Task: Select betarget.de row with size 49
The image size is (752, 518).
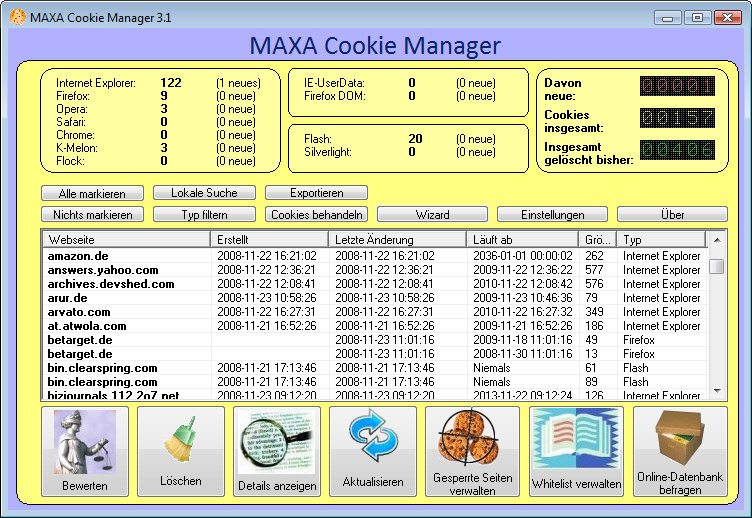Action: [375, 340]
